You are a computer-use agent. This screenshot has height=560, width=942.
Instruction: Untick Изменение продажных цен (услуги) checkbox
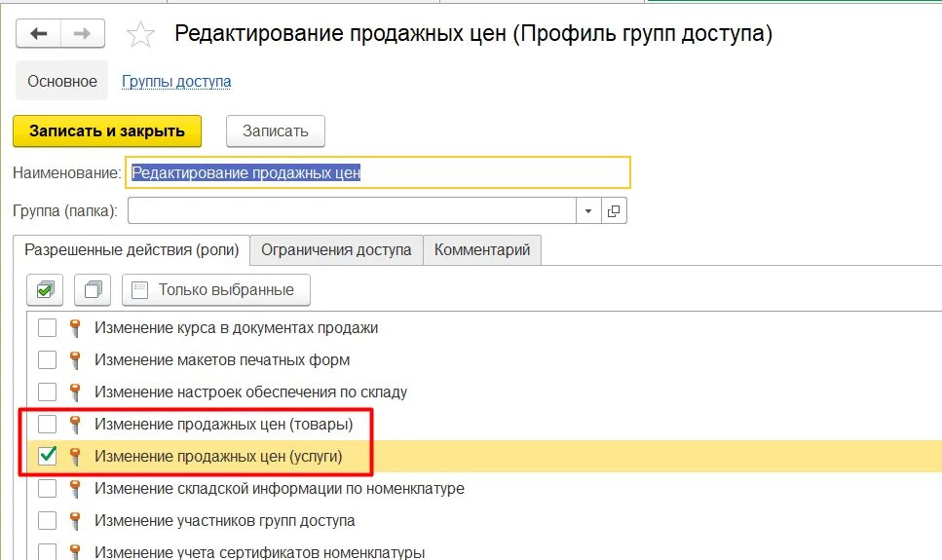coord(47,456)
